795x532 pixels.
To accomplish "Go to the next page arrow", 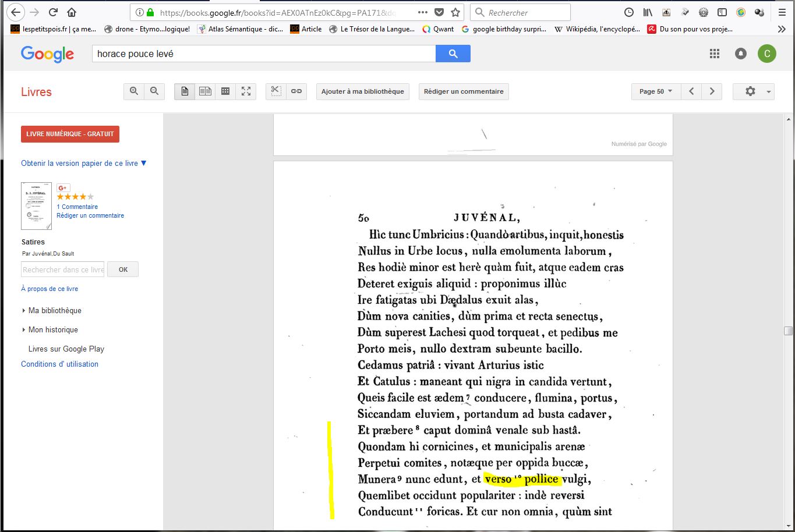I will point(712,91).
